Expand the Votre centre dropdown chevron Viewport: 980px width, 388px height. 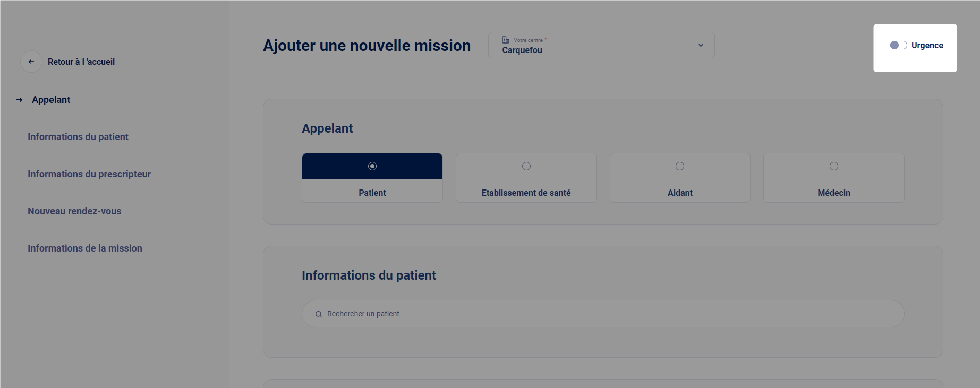coord(701,46)
